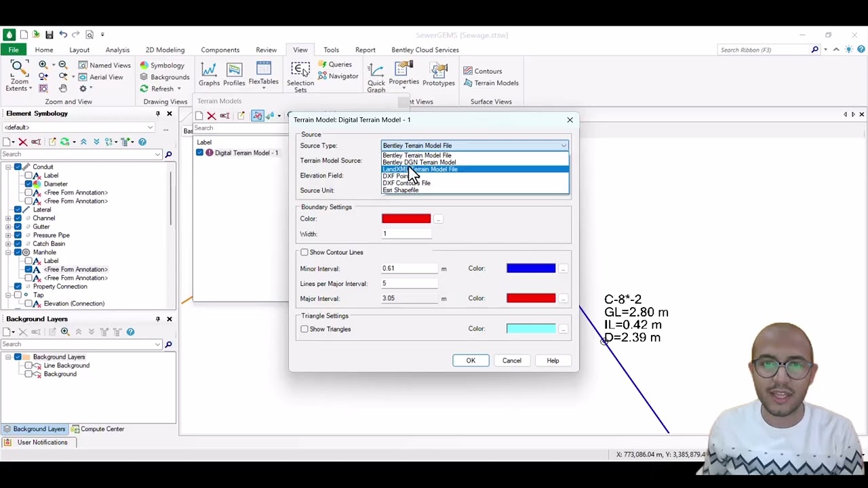
Task: Open Queries manager
Action: point(335,64)
